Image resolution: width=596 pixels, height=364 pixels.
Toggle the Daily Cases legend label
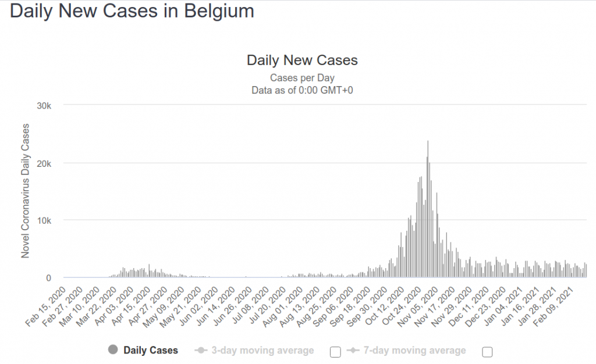151,350
